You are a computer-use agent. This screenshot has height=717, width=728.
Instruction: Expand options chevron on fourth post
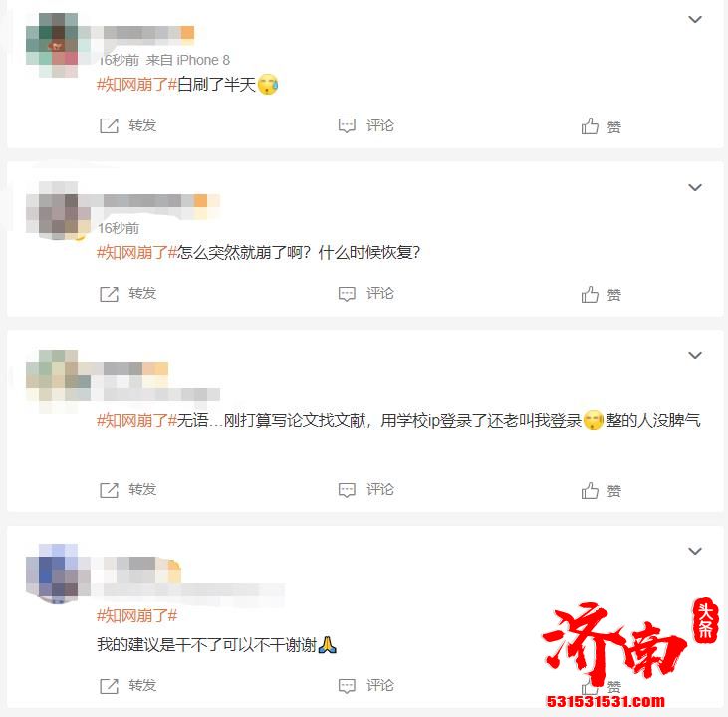pos(694,552)
